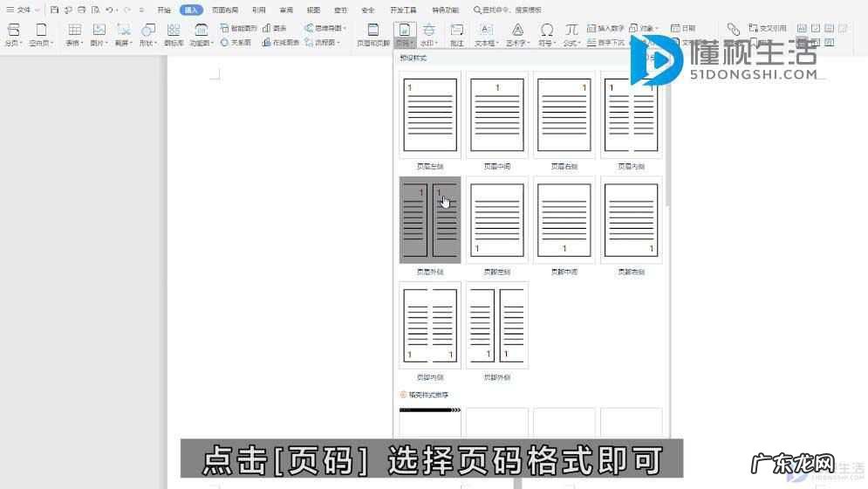
Task: Pick the arrow-style recommended page number format
Action: pos(430,423)
